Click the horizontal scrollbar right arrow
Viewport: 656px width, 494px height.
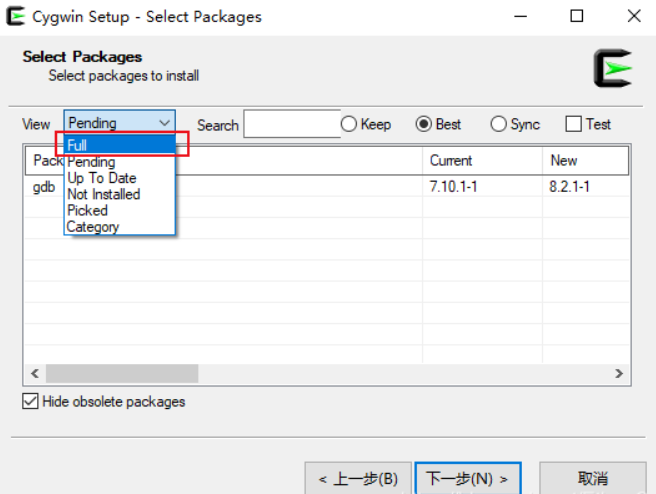point(619,374)
